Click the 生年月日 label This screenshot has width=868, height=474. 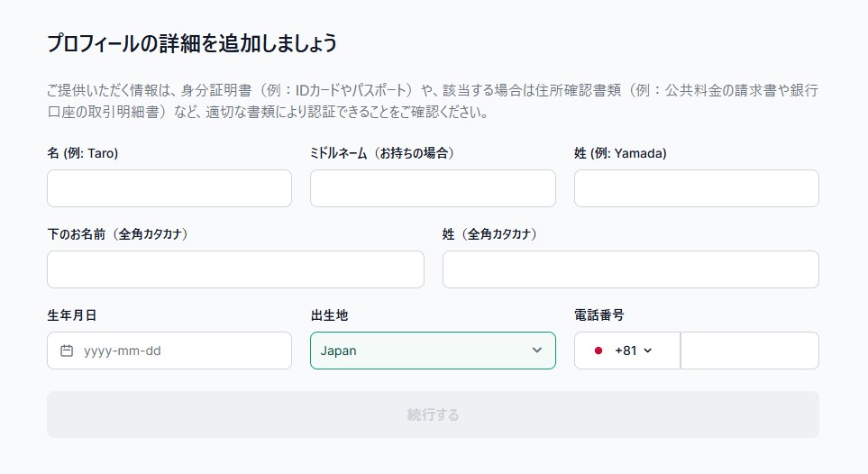pos(72,315)
